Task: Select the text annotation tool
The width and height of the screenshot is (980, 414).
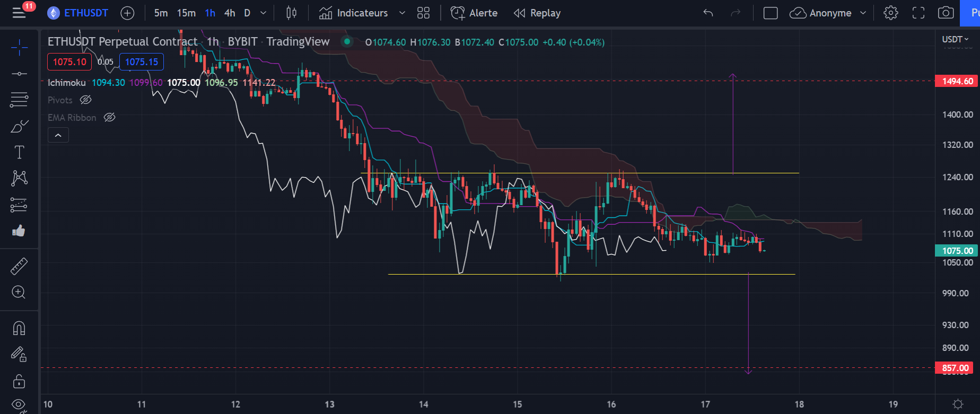Action: coord(19,153)
